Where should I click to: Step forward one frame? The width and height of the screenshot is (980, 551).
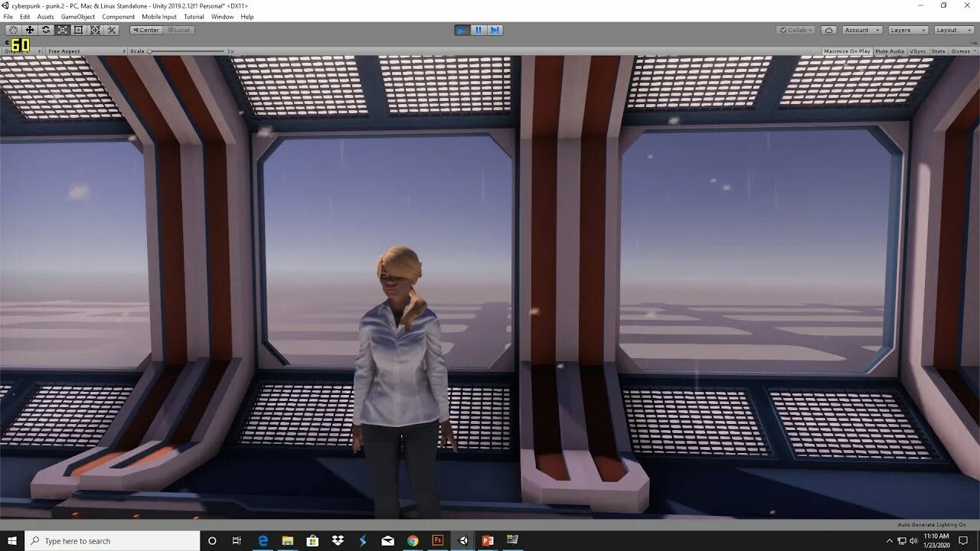495,30
